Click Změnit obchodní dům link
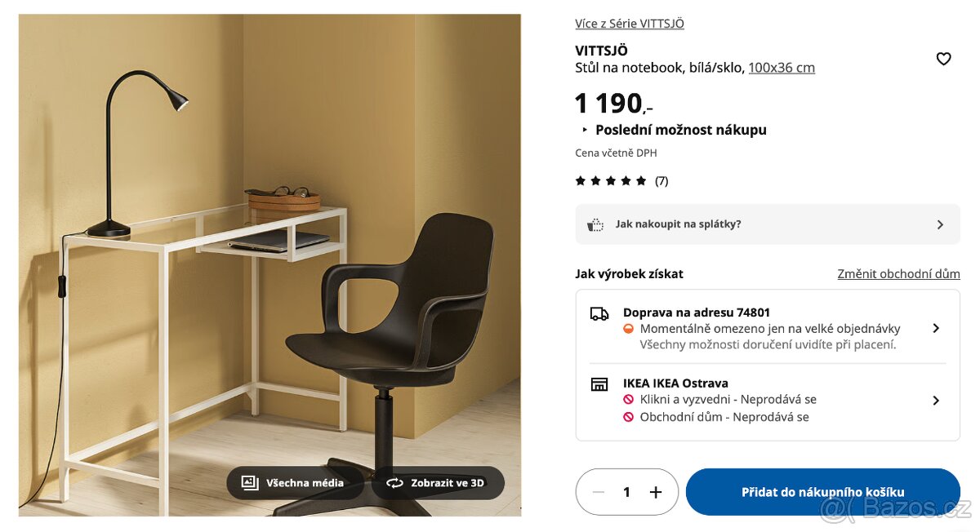This screenshot has height=532, width=980. pyautogui.click(x=898, y=274)
